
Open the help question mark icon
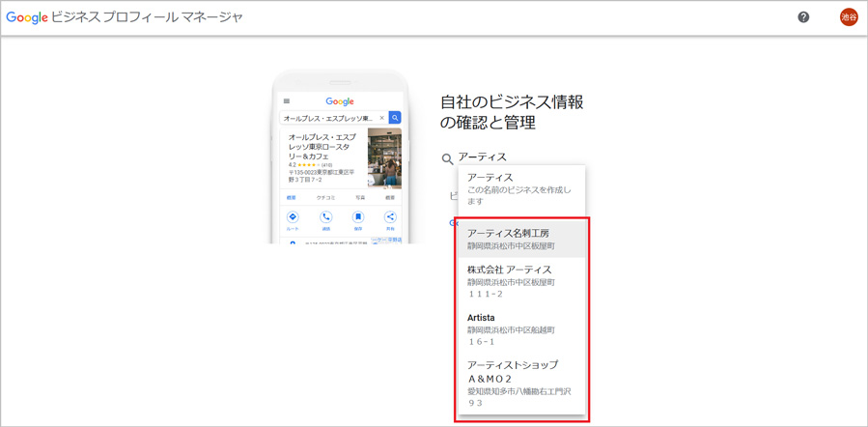803,17
